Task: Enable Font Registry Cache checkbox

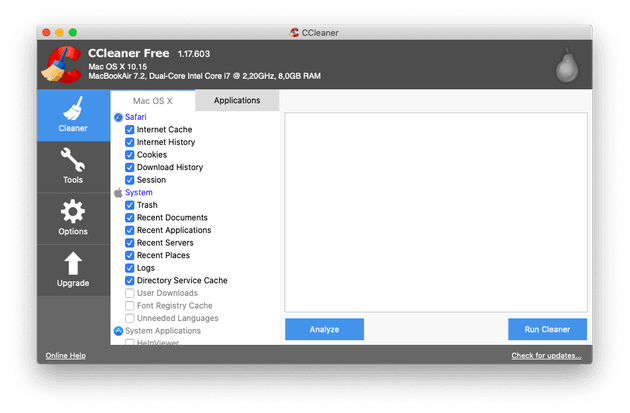Action: tap(129, 306)
